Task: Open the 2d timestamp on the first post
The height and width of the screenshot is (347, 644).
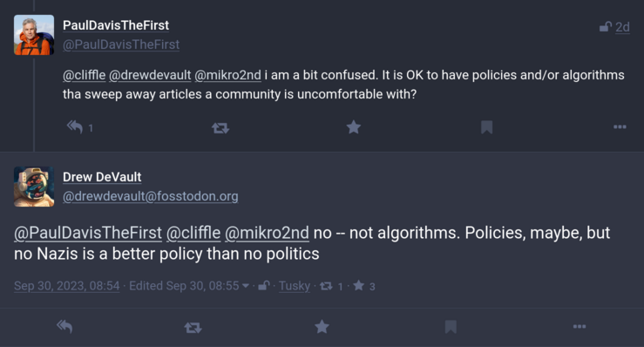Action: coord(622,27)
